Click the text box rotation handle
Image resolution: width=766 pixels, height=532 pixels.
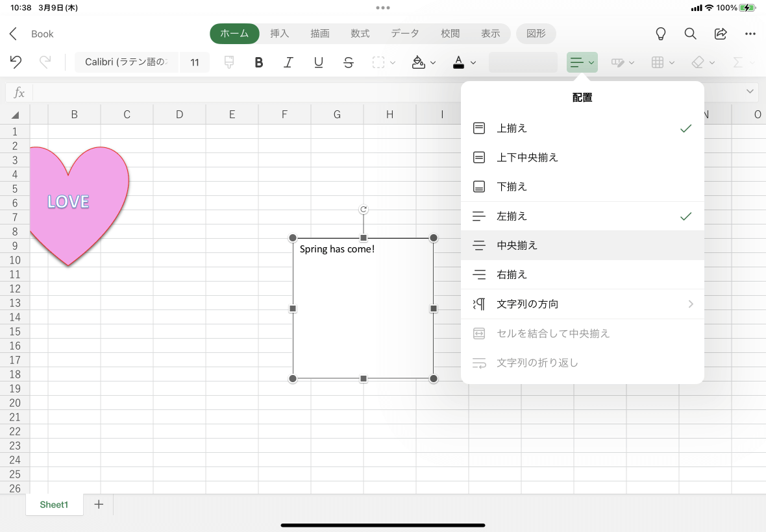364,210
